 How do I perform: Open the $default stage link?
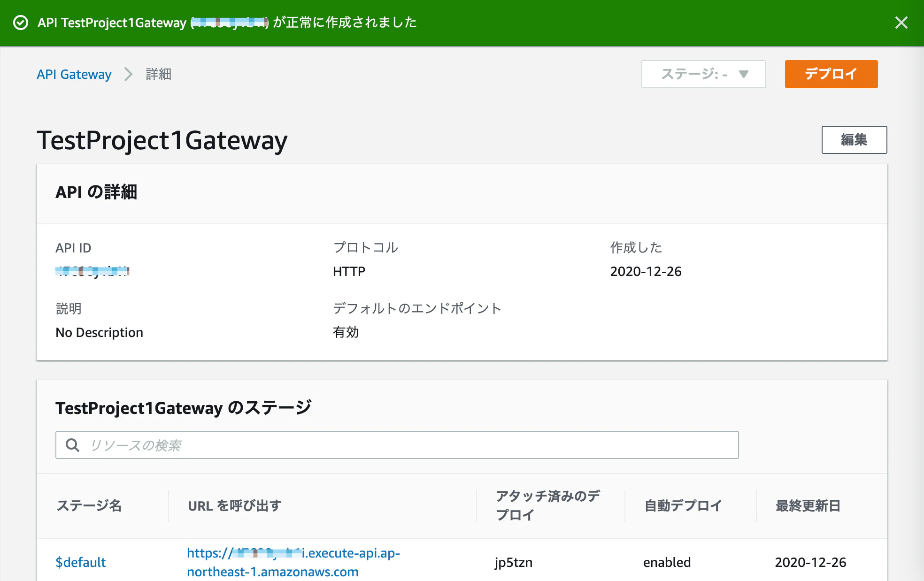click(80, 562)
